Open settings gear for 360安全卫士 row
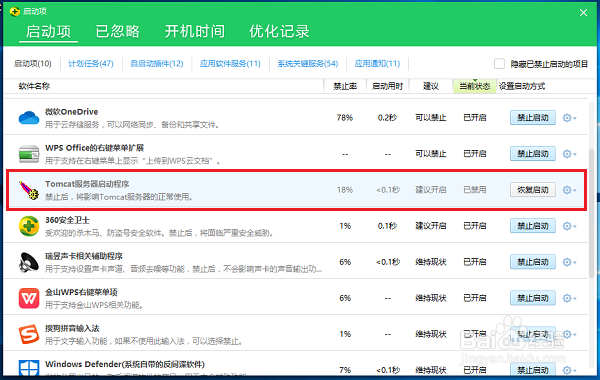The image size is (600, 380). click(x=569, y=226)
